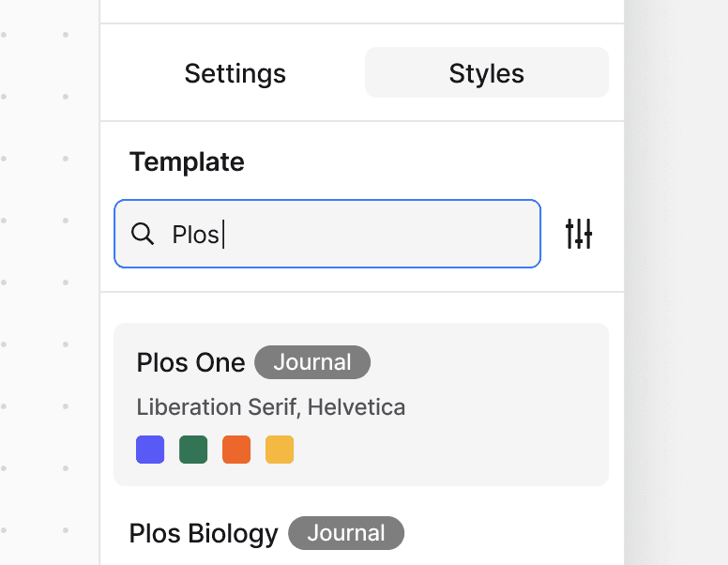Click the Liberation Serif, Helvetica font text

pos(271,407)
